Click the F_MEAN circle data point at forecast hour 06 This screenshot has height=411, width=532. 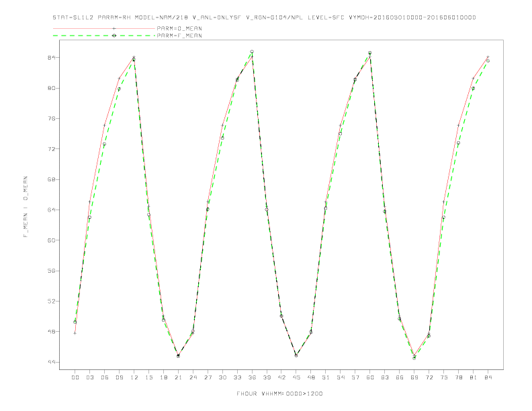[x=105, y=144]
